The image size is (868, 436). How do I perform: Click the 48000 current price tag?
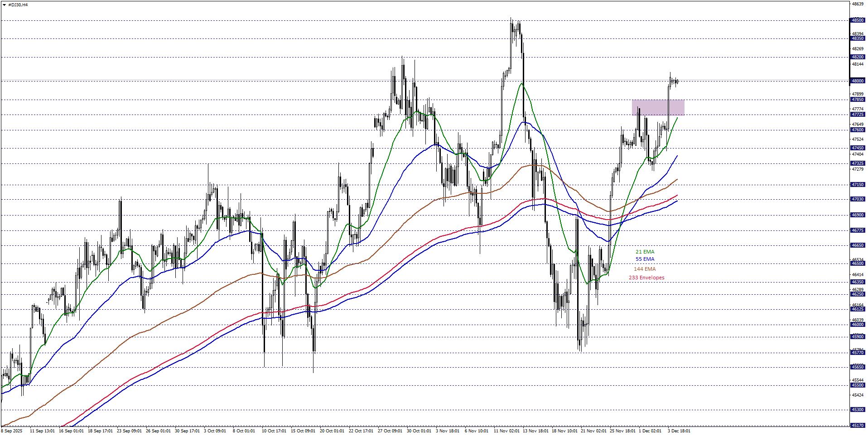[x=857, y=81]
